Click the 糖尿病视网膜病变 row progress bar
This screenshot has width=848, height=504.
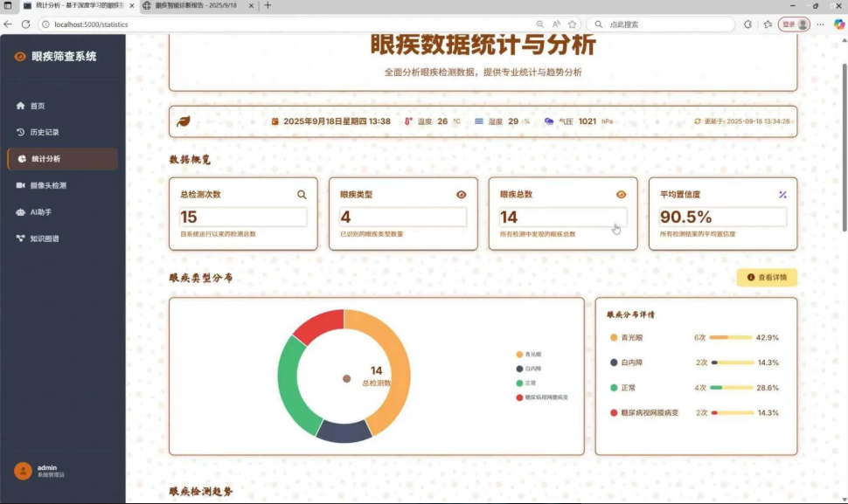click(733, 412)
